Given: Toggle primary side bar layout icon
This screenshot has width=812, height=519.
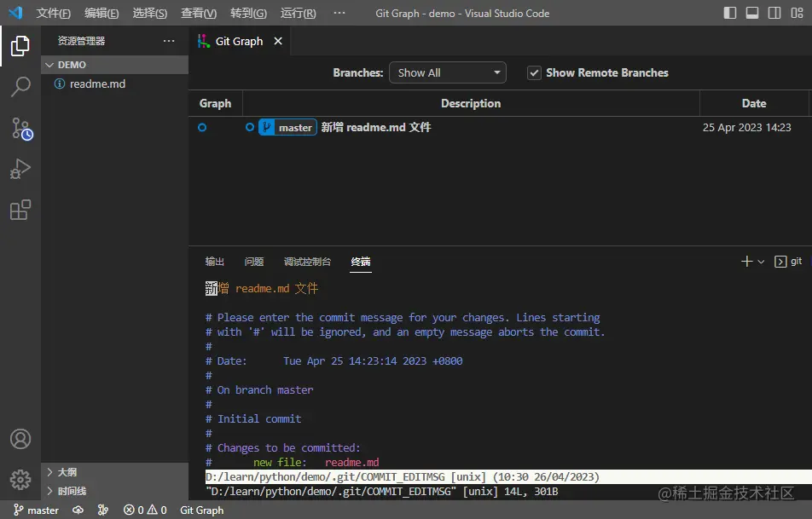Looking at the screenshot, I should (x=729, y=13).
